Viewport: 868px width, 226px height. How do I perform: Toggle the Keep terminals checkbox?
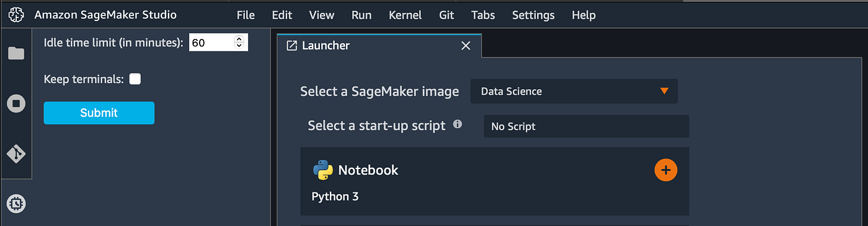(135, 79)
